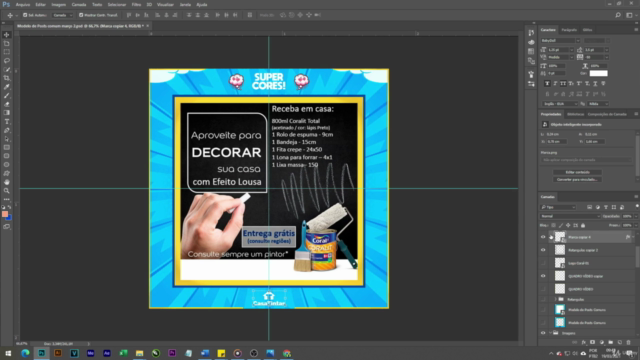Viewport: 640px width, 360px height.
Task: Show the Retangulos group layer
Action: tap(543, 300)
